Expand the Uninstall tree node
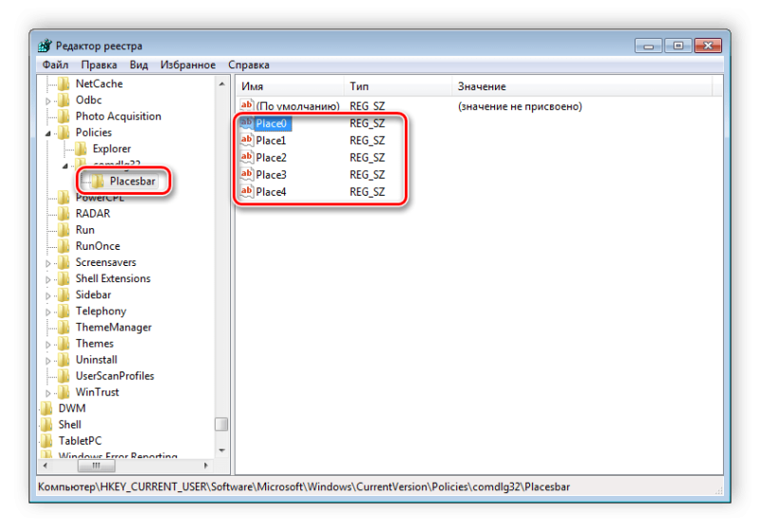 [48, 361]
